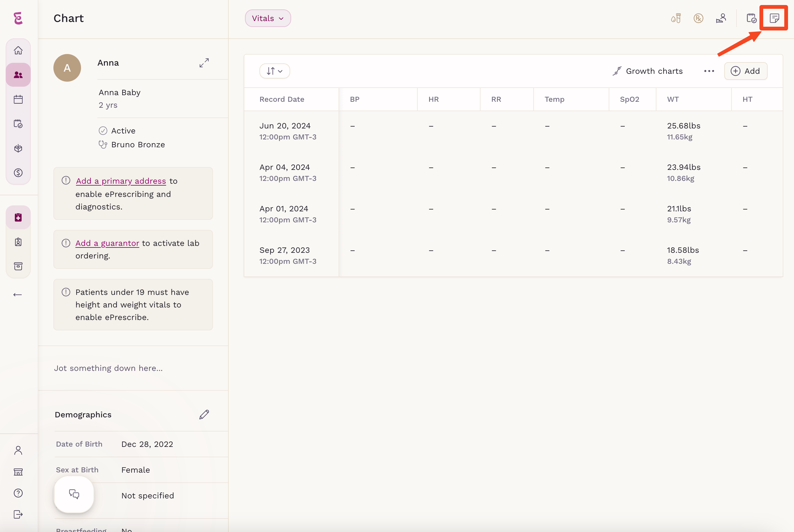Open the billing dollar icon in sidebar
The image size is (794, 532).
coord(18,173)
